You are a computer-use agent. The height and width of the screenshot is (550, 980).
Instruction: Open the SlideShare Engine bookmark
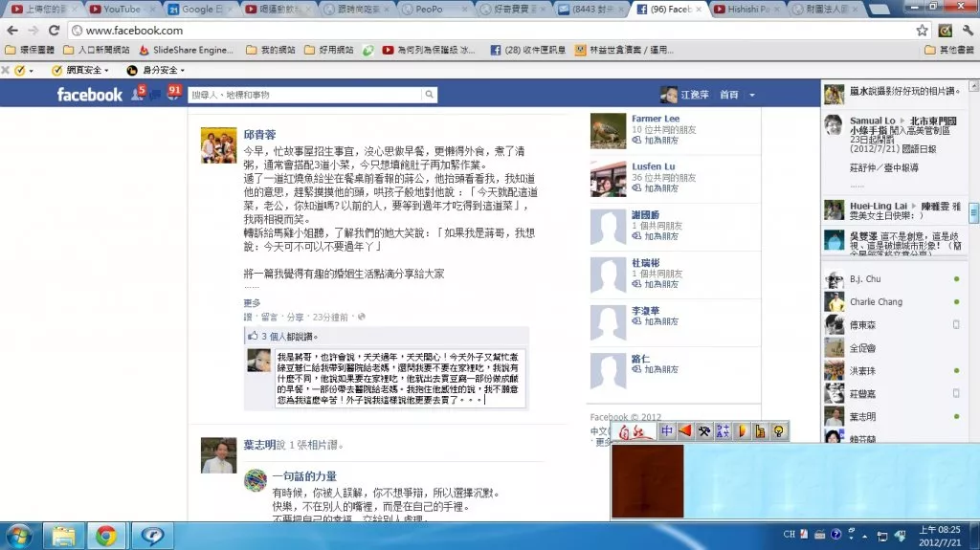[187, 50]
